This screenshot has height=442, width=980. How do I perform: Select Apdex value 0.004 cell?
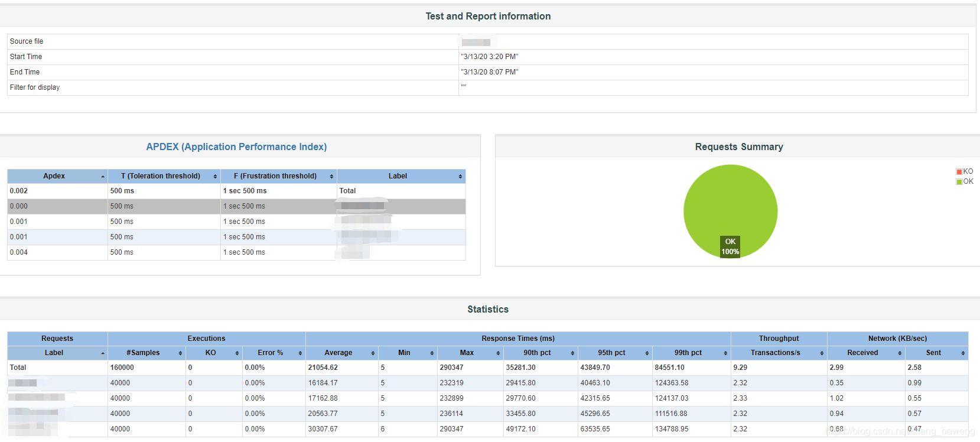pyautogui.click(x=57, y=252)
